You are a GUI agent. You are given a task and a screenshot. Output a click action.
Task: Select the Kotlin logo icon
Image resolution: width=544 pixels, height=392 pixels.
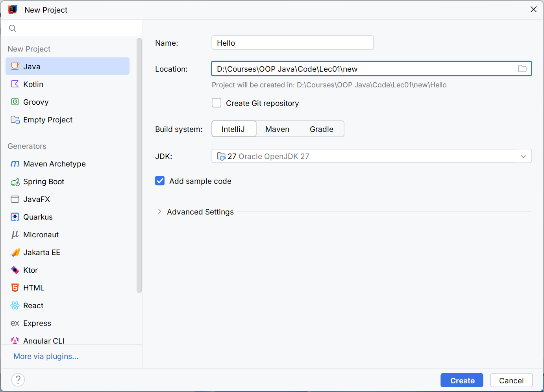click(15, 84)
